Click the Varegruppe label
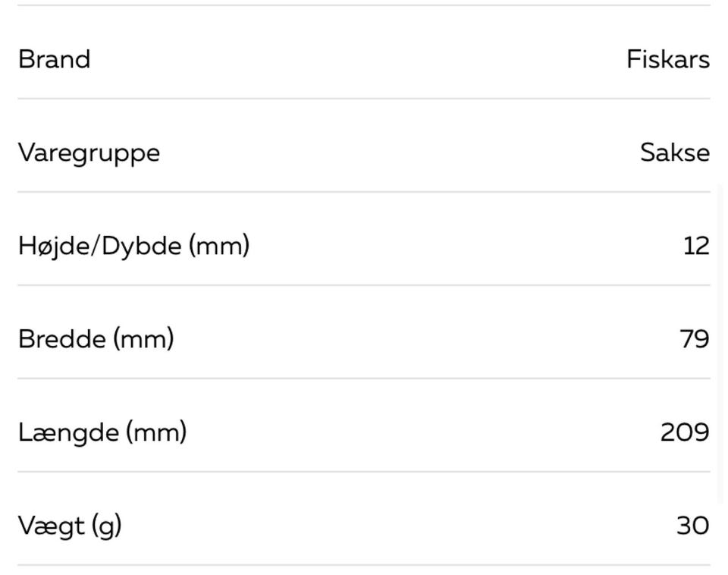The width and height of the screenshot is (728, 575). [89, 152]
